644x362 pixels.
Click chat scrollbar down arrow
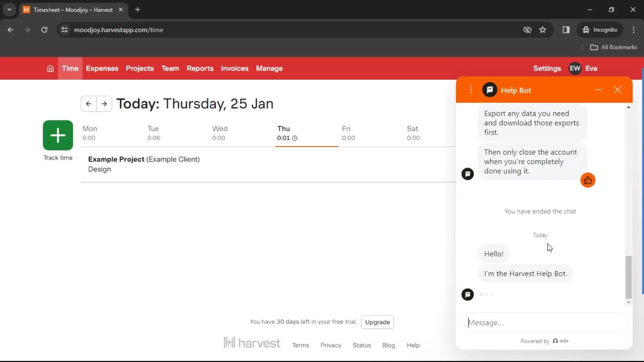point(629,302)
